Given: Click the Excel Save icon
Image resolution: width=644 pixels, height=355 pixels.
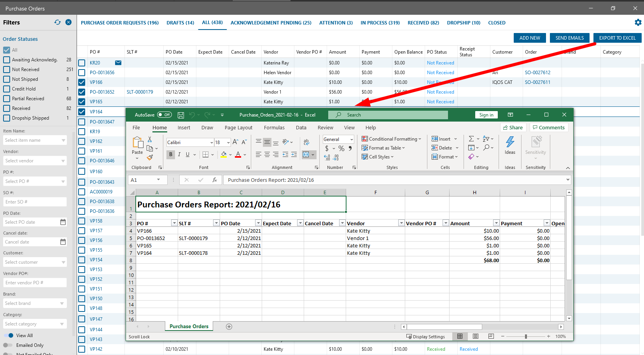Looking at the screenshot, I should click(x=181, y=115).
